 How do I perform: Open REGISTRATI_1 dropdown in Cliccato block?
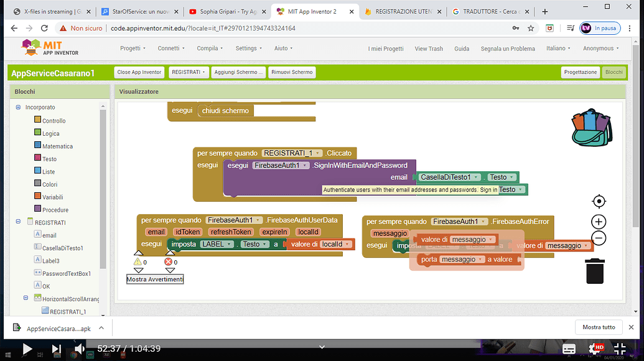coord(292,153)
